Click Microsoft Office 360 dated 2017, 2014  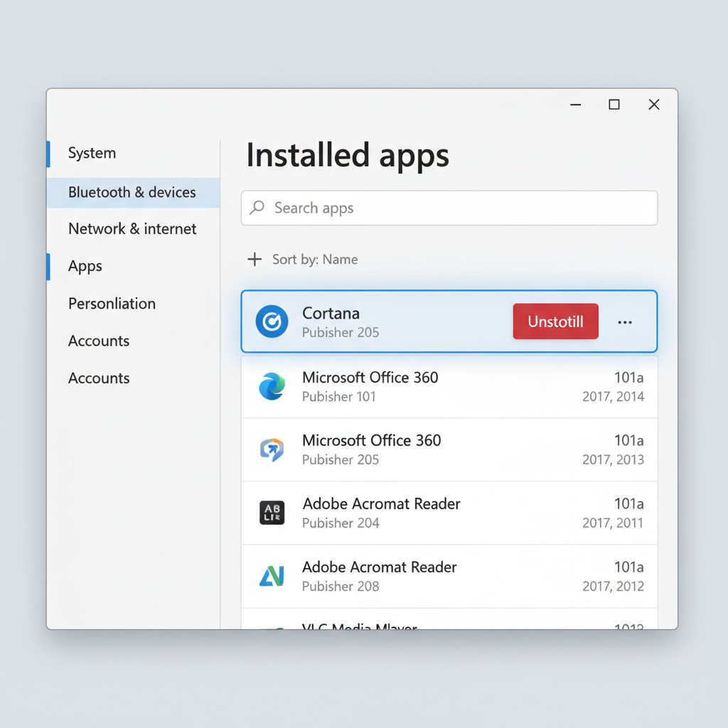(x=449, y=387)
